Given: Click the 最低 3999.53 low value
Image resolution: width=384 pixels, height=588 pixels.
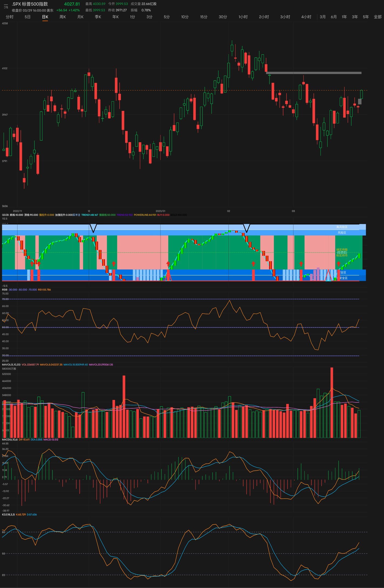Looking at the screenshot, I should (95, 10).
